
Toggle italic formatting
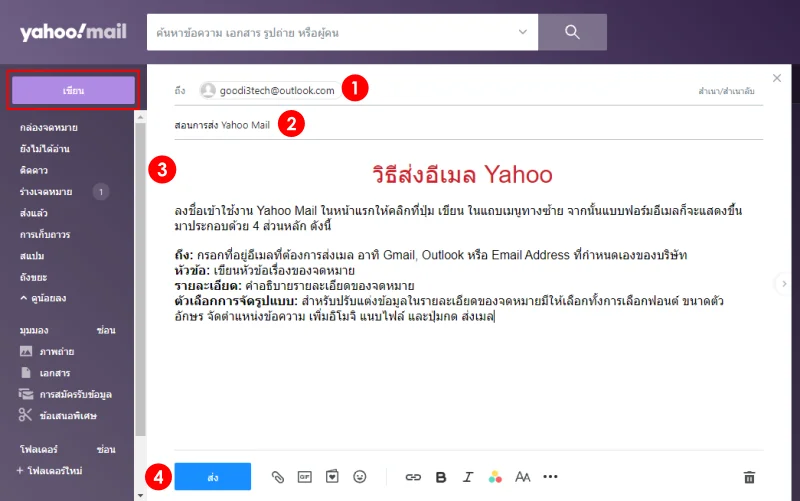point(467,477)
